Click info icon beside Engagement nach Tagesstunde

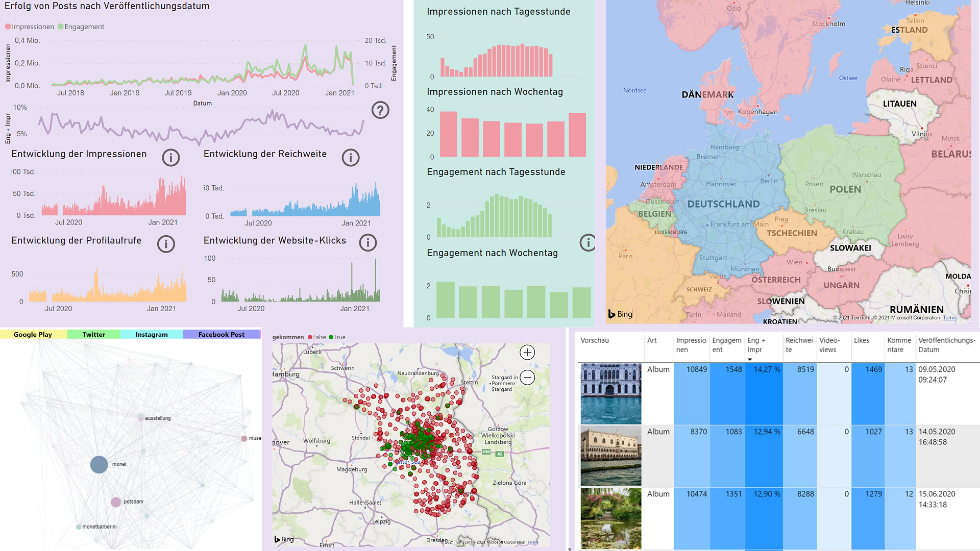click(x=588, y=242)
